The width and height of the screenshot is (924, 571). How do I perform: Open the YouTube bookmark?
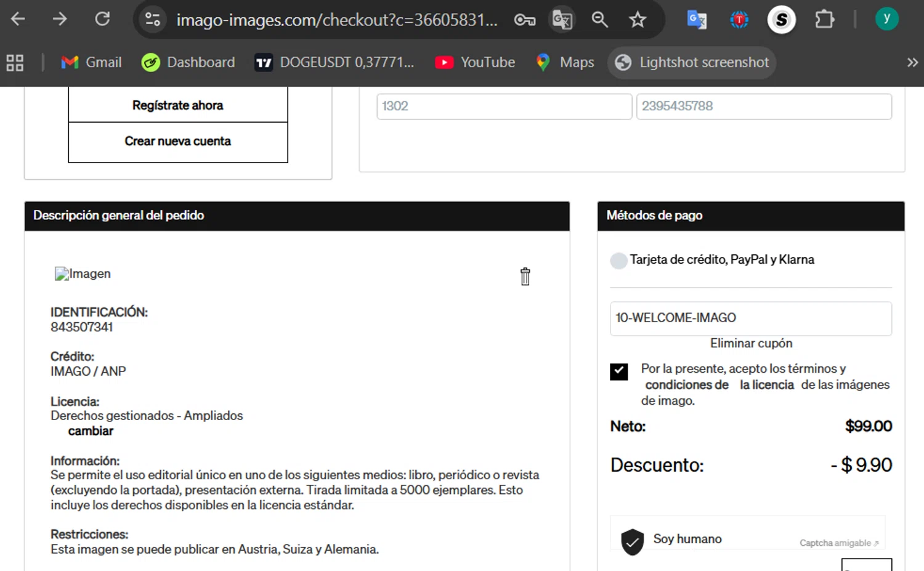click(475, 62)
